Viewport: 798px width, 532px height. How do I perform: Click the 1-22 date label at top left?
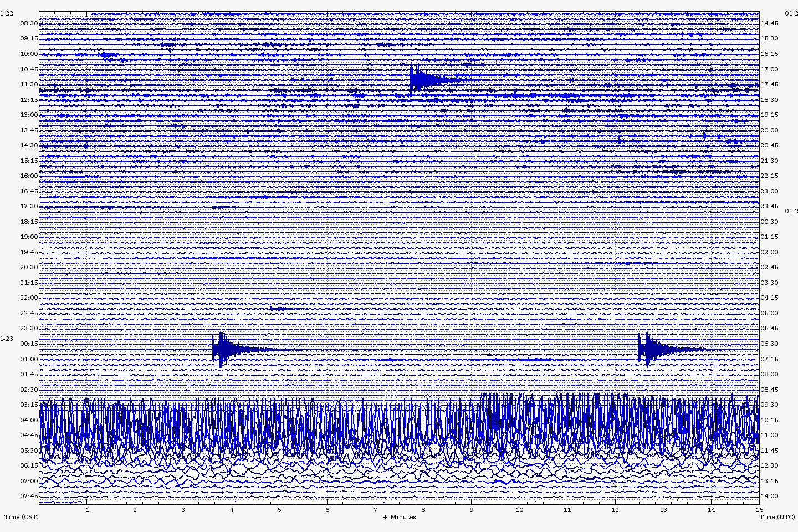(x=7, y=13)
